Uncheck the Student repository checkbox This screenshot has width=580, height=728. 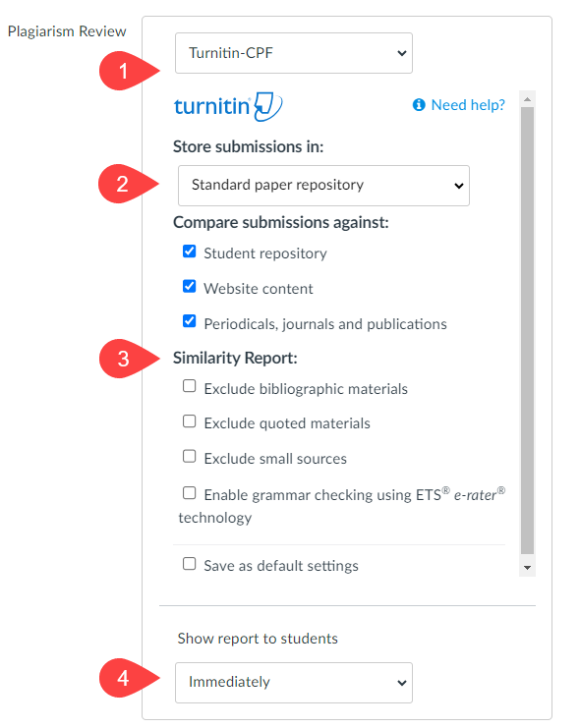click(x=189, y=252)
